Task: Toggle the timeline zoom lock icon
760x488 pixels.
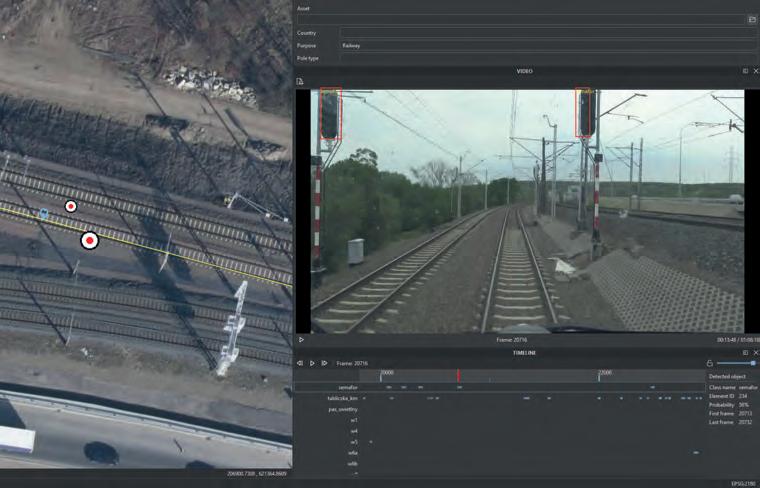Action: tap(709, 363)
